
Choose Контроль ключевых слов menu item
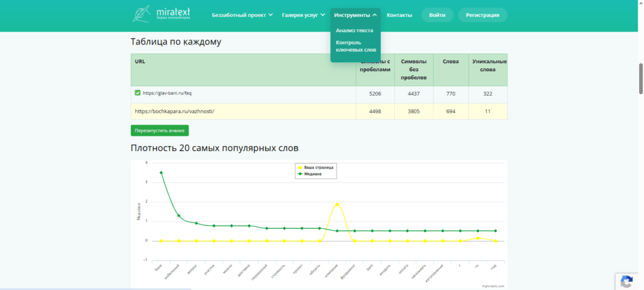coord(356,47)
